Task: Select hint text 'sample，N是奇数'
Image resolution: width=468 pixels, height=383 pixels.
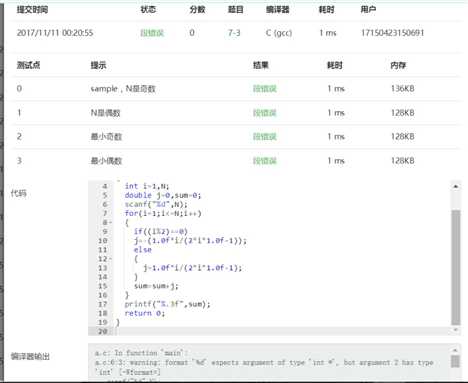Action: coord(123,89)
